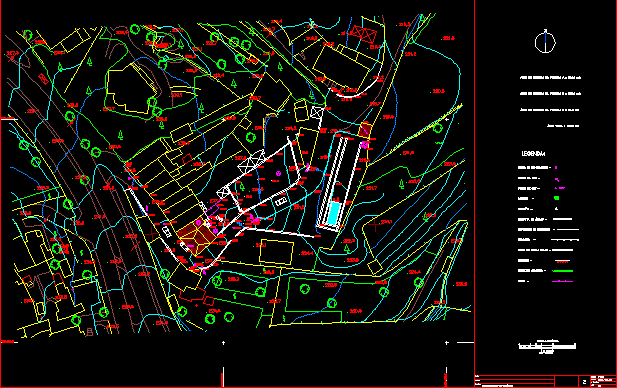Screen dimensions: 617x388
Task: Select the small magenta square legend symbol
Action: point(556,168)
